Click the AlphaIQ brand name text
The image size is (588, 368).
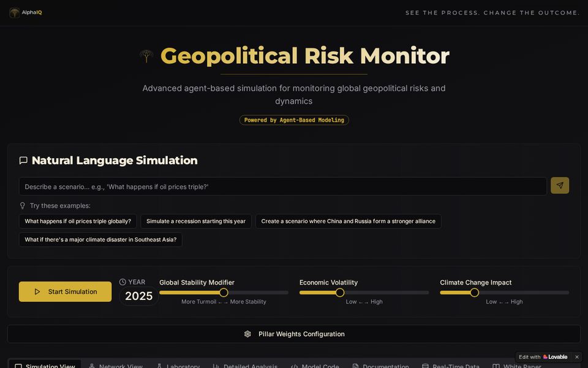(x=32, y=13)
